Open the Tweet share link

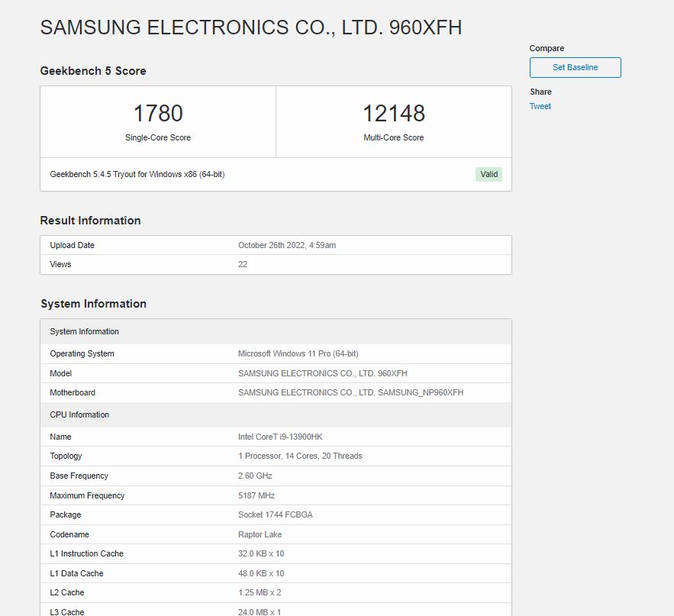tap(540, 106)
